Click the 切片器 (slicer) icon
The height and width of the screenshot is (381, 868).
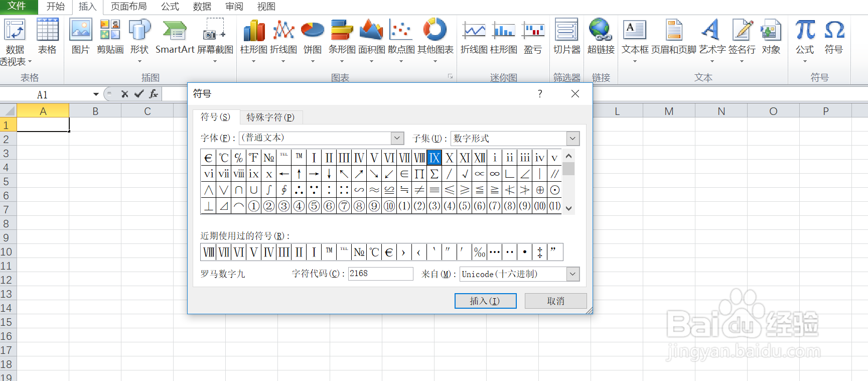pyautogui.click(x=566, y=30)
